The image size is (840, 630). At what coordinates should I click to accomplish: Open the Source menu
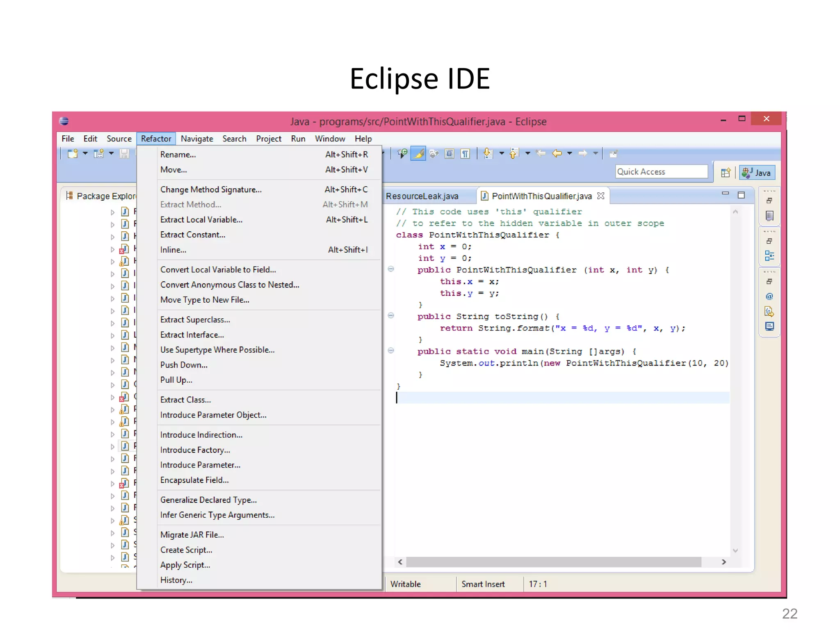tap(119, 139)
